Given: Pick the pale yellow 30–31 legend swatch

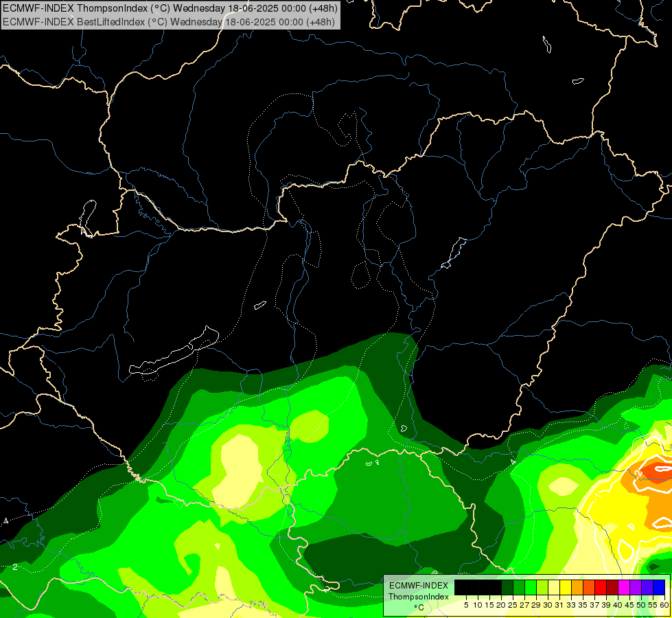Looking at the screenshot, I should click(x=554, y=587).
